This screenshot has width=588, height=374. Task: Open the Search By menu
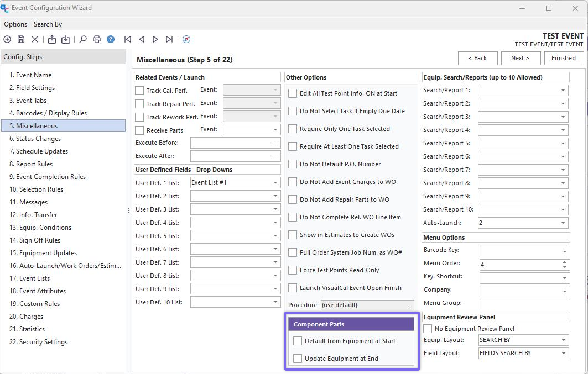point(48,24)
